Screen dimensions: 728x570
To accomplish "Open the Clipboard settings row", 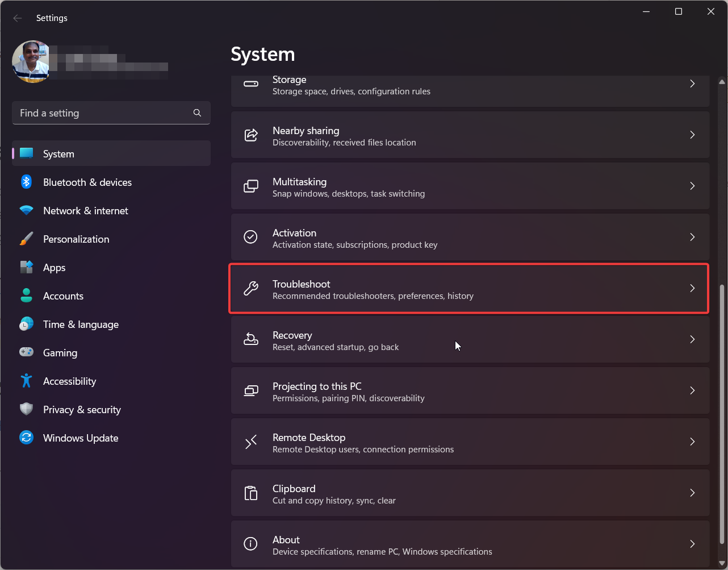I will click(x=470, y=493).
